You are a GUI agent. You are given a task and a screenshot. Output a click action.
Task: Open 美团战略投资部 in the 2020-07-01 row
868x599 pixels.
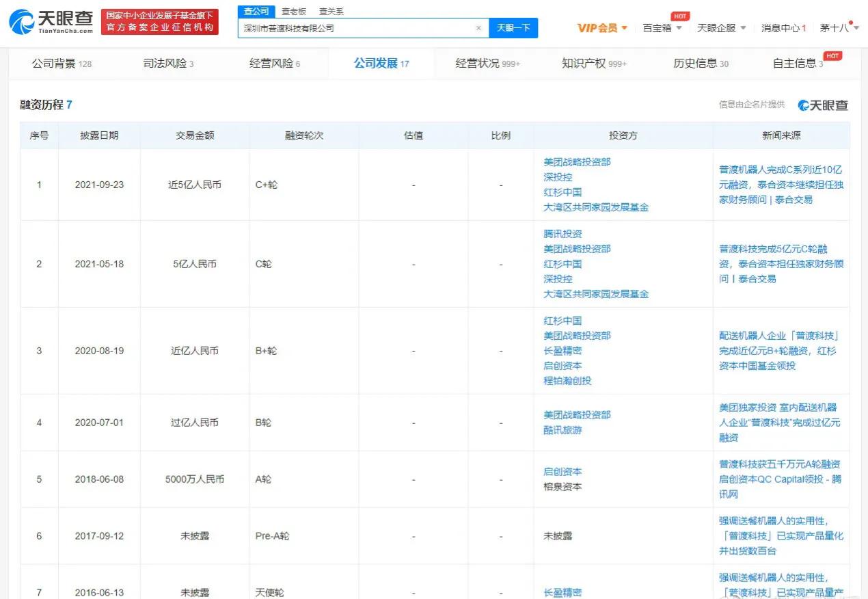pyautogui.click(x=577, y=415)
